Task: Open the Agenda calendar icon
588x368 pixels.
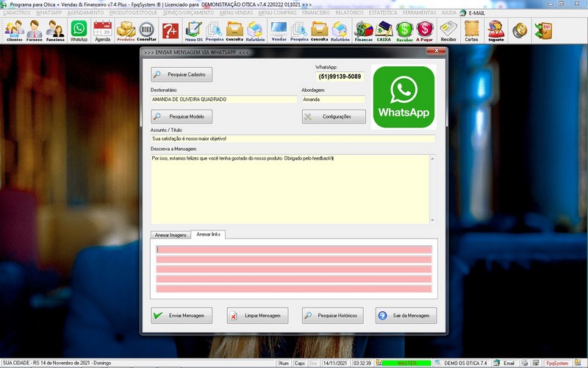Action: coord(102,31)
